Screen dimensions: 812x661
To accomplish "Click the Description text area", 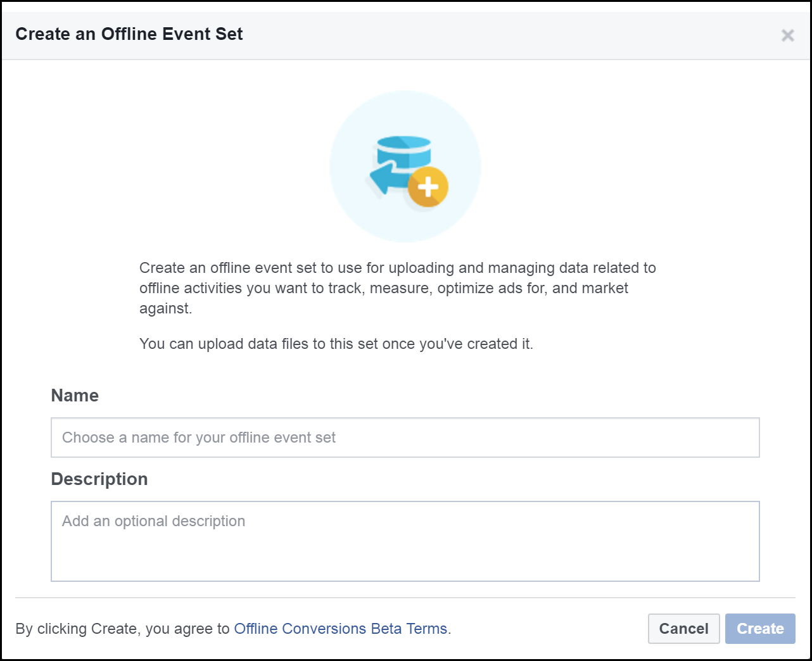I will [x=405, y=541].
